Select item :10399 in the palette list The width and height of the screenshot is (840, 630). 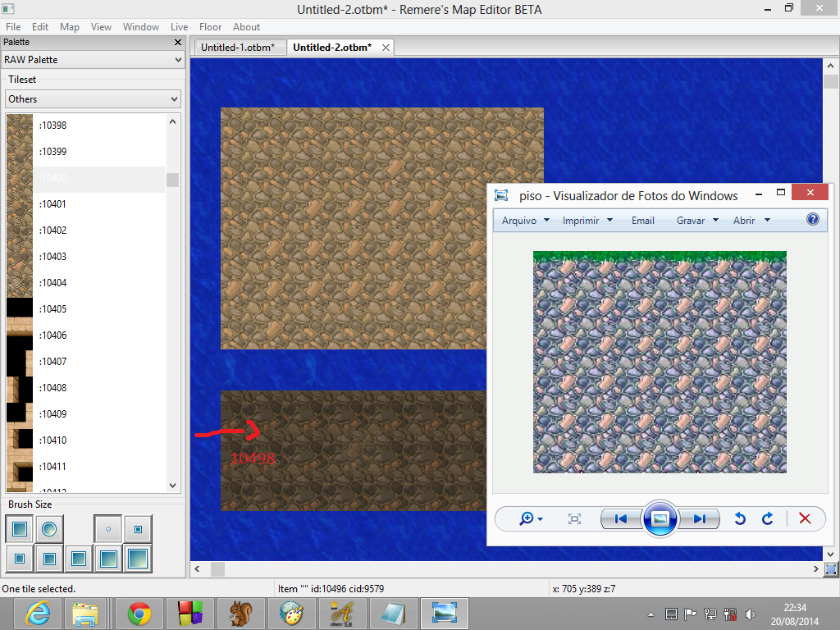(x=85, y=152)
